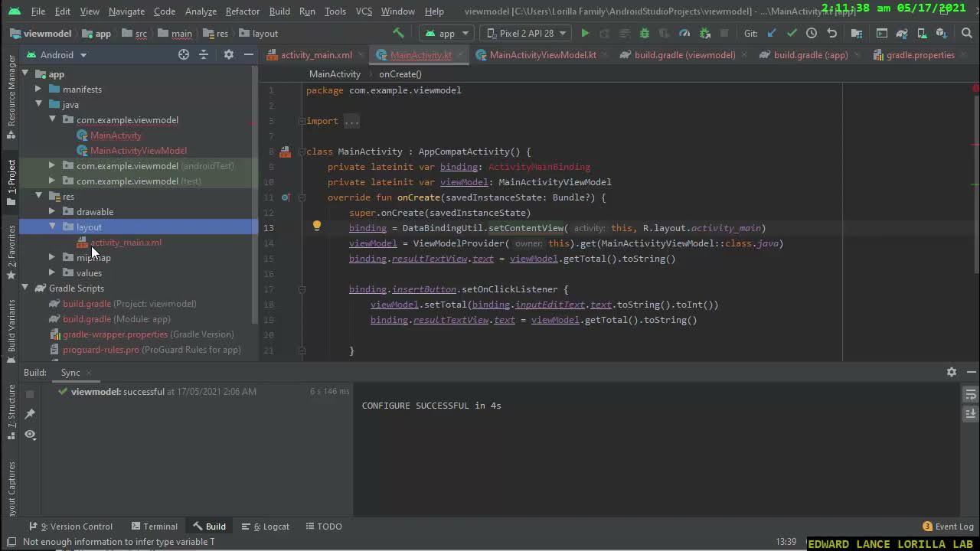Click the status bar tool windows icon
This screenshot has height=551, width=980.
pos(11,542)
